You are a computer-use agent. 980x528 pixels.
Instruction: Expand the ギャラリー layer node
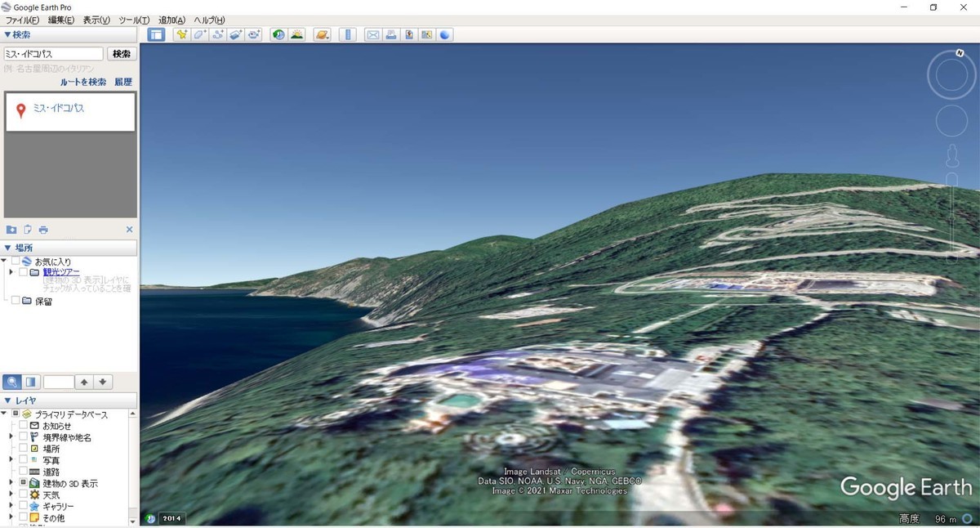(11, 506)
